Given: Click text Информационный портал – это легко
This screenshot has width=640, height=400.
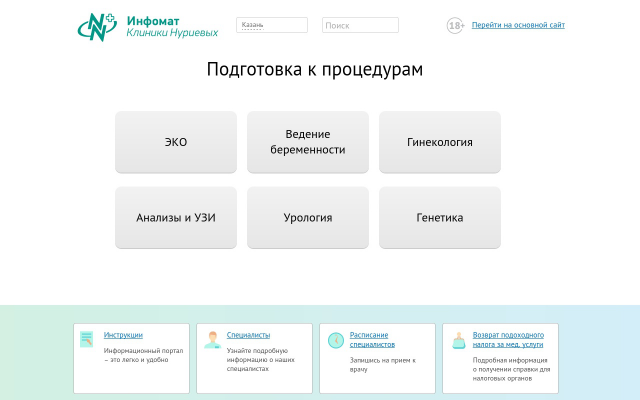Looking at the screenshot, I should [143, 355].
